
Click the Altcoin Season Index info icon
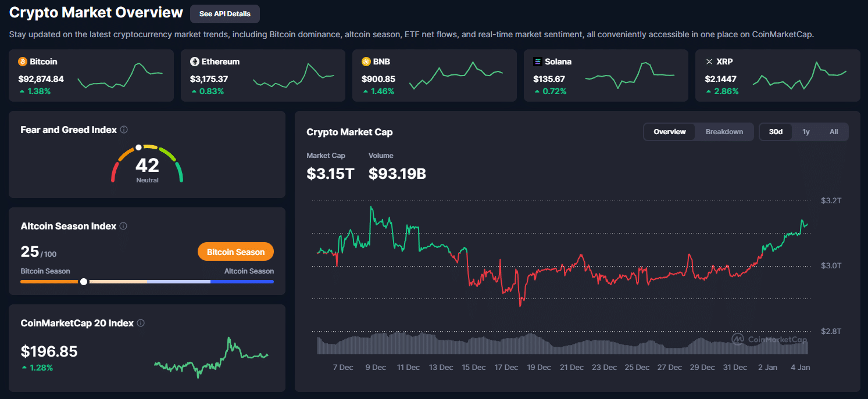(123, 226)
